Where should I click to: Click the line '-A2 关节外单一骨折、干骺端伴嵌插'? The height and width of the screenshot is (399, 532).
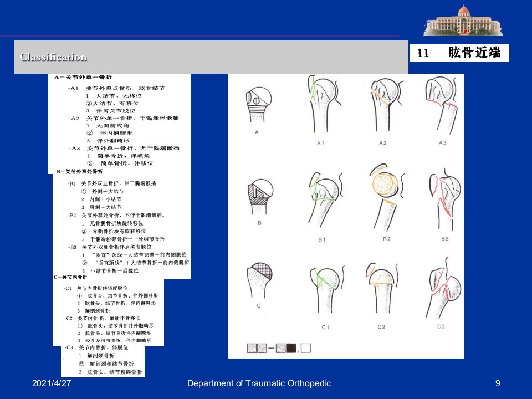pyautogui.click(x=124, y=118)
